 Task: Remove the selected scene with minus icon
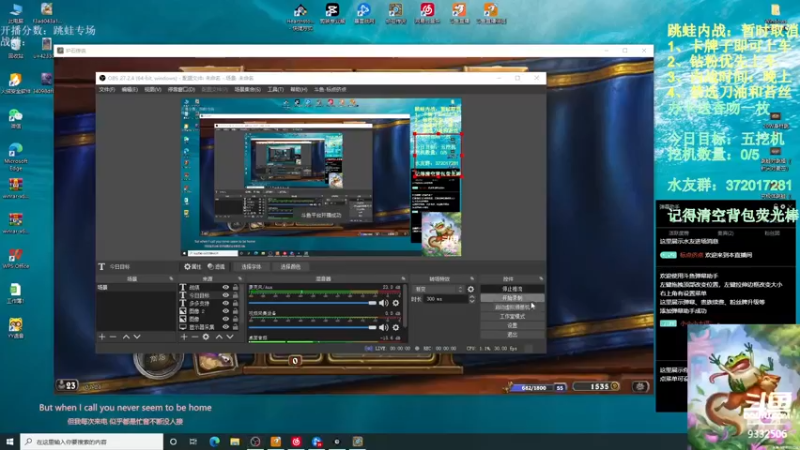113,337
